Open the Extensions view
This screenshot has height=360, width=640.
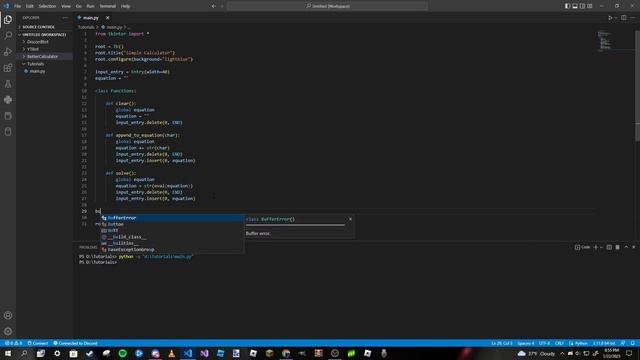[x=8, y=68]
